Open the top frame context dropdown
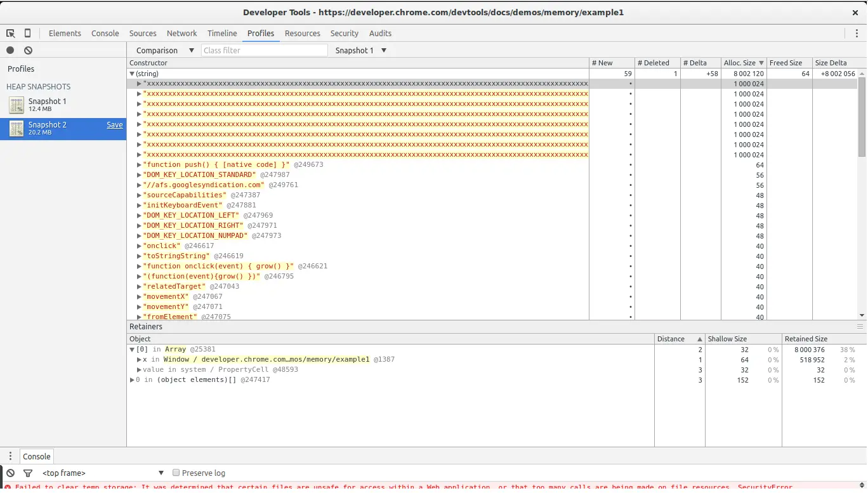Image resolution: width=868 pixels, height=493 pixels. point(102,473)
